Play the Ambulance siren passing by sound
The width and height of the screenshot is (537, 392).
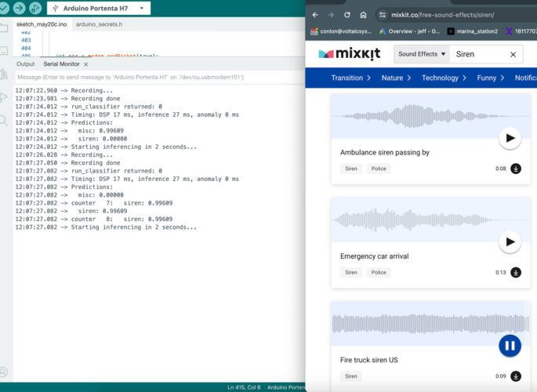[x=510, y=138]
